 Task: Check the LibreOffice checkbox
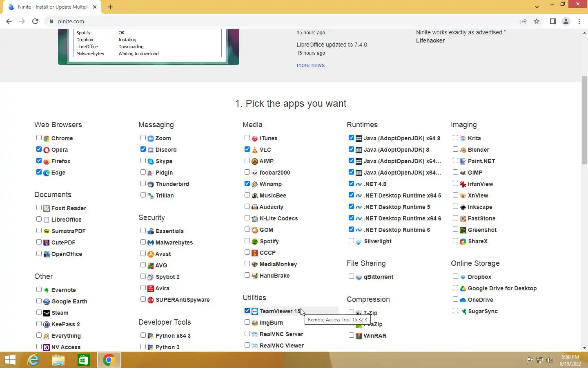point(39,219)
